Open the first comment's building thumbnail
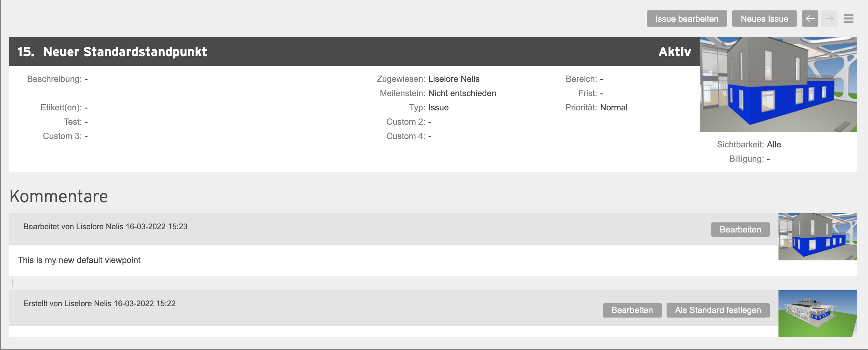868x350 pixels. [817, 237]
